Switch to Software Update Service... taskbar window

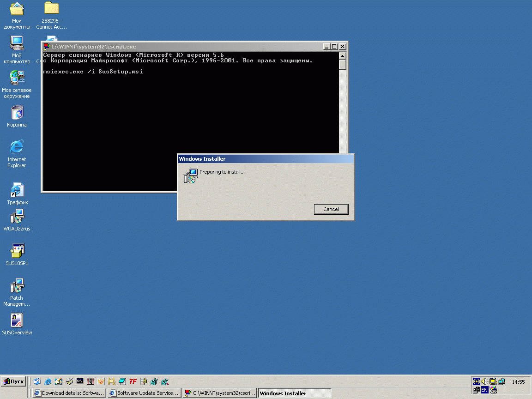click(144, 393)
